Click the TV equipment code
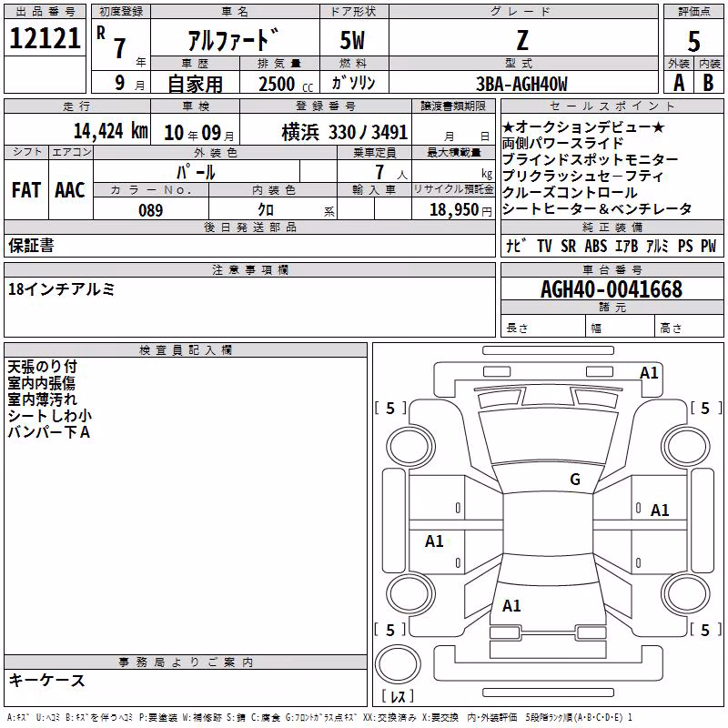This screenshot has width=728, height=728. [544, 246]
